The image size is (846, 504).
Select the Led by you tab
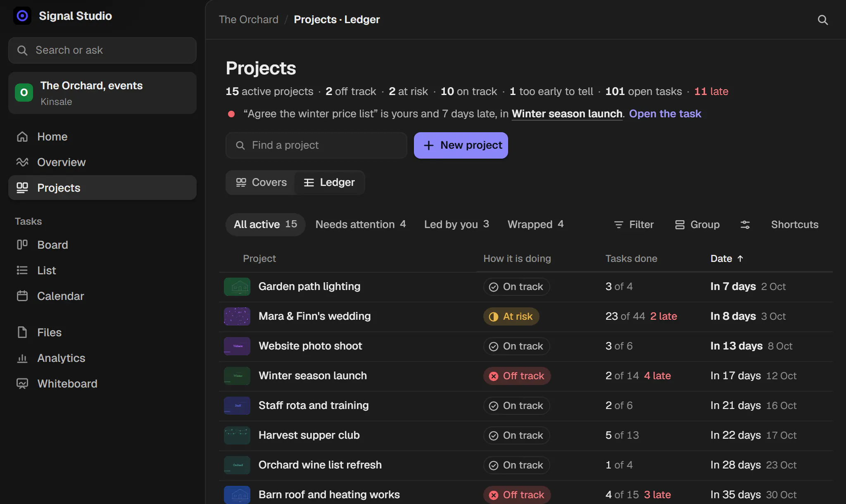[x=456, y=225]
